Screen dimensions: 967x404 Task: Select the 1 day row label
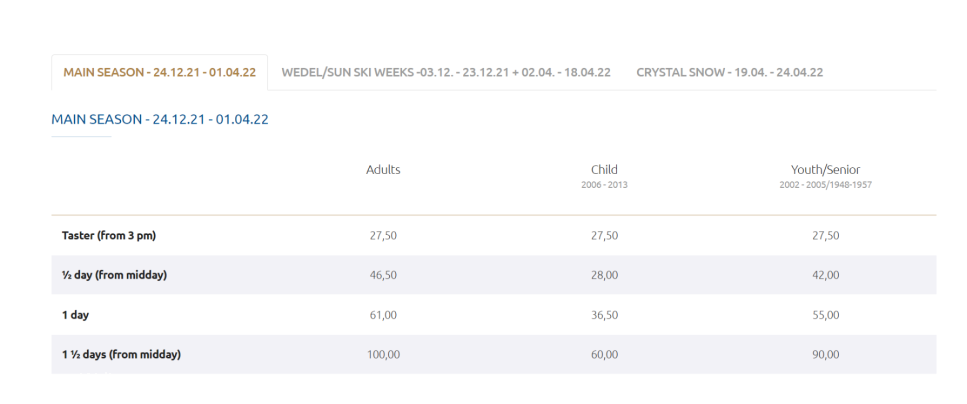pos(76,315)
